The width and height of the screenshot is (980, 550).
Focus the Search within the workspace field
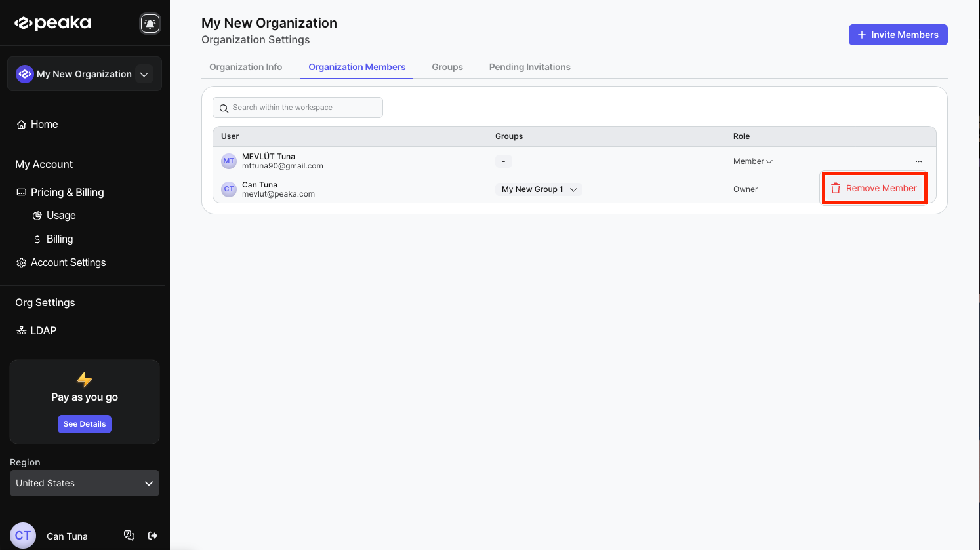click(298, 108)
